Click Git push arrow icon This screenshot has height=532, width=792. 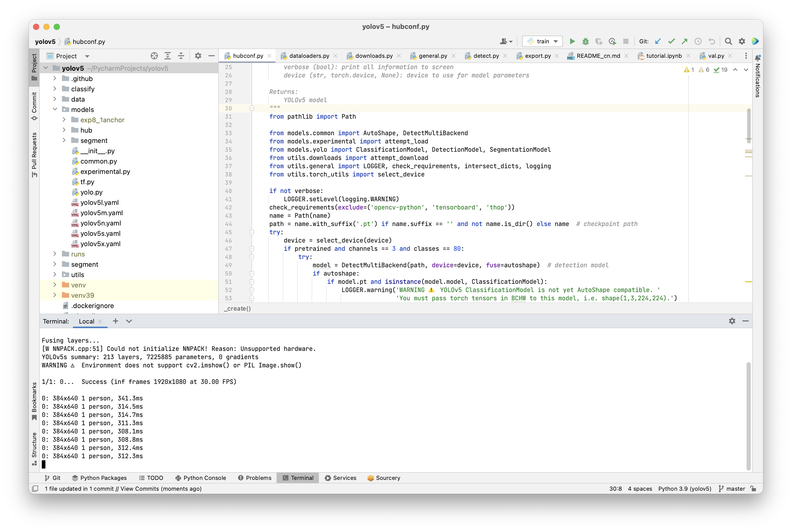(684, 41)
